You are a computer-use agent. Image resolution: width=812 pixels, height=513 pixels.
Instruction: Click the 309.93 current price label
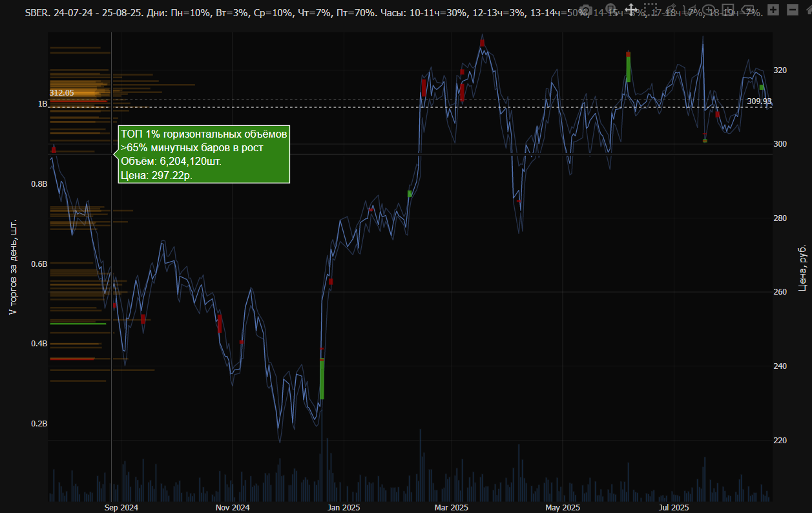pos(759,101)
